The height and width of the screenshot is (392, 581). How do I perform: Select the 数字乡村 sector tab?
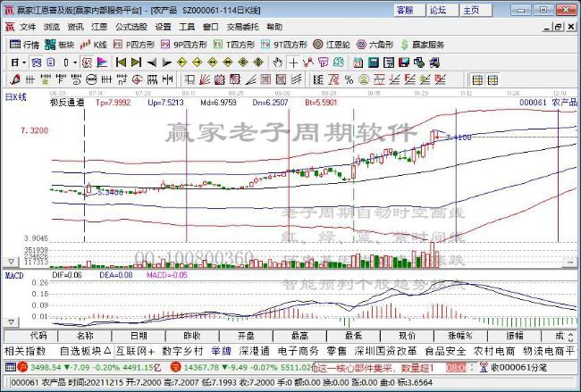coord(182,351)
